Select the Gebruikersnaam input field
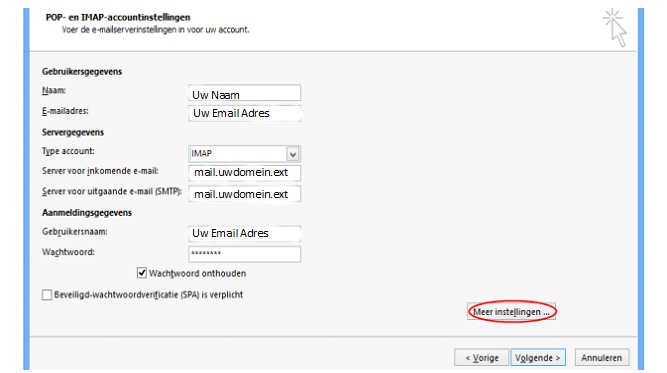The height and width of the screenshot is (373, 667). click(x=244, y=233)
